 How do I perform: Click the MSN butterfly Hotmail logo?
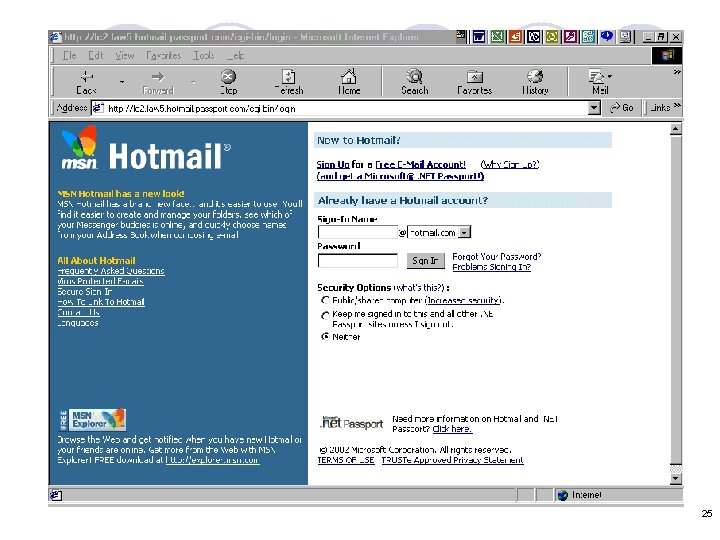(146, 148)
